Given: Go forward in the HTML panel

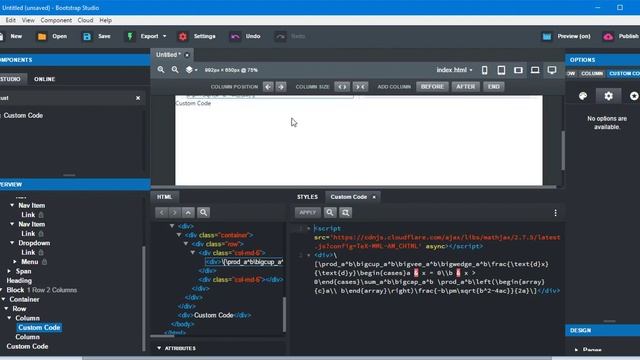Looking at the screenshot, I should pos(175,212).
